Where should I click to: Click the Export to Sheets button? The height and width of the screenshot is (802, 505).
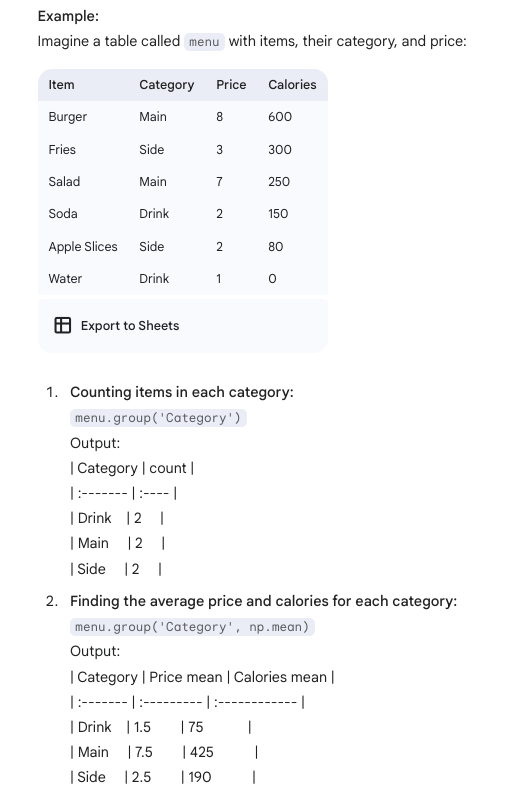click(117, 325)
